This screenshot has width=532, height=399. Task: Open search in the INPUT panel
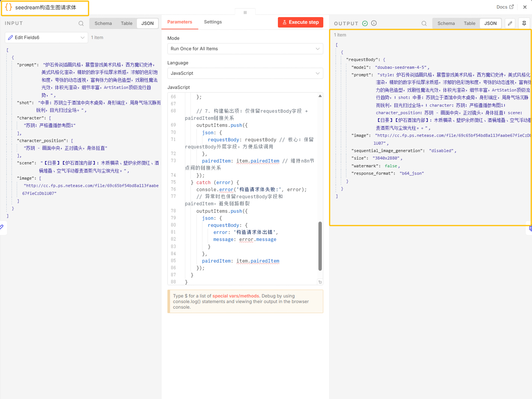coord(81,23)
